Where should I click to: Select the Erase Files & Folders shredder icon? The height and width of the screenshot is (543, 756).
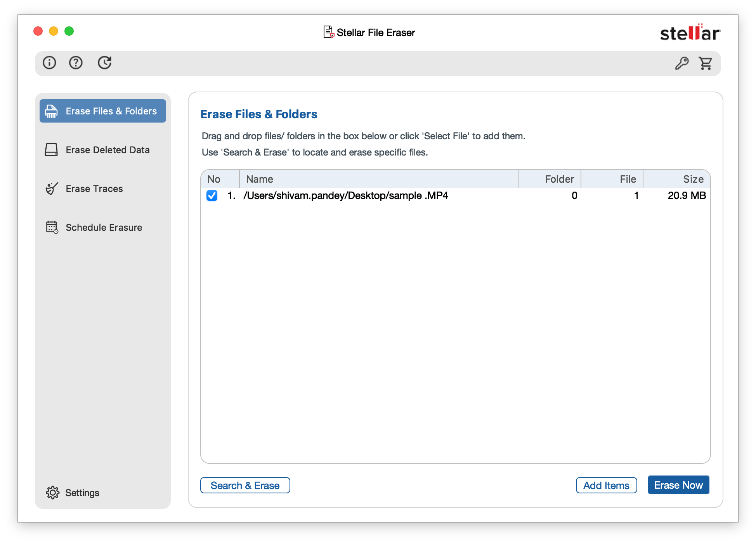tap(51, 111)
